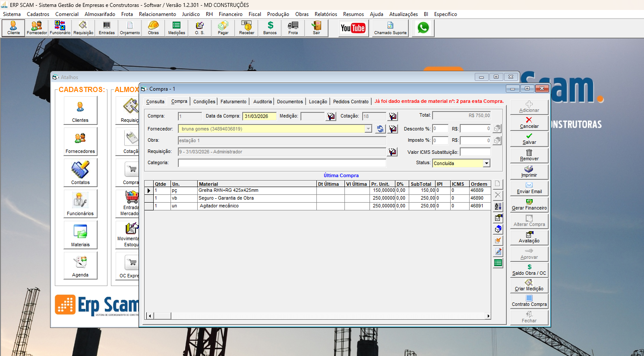This screenshot has height=356, width=644.
Task: Click the grid horizontal scrollbar right arrow
Action: [x=488, y=316]
